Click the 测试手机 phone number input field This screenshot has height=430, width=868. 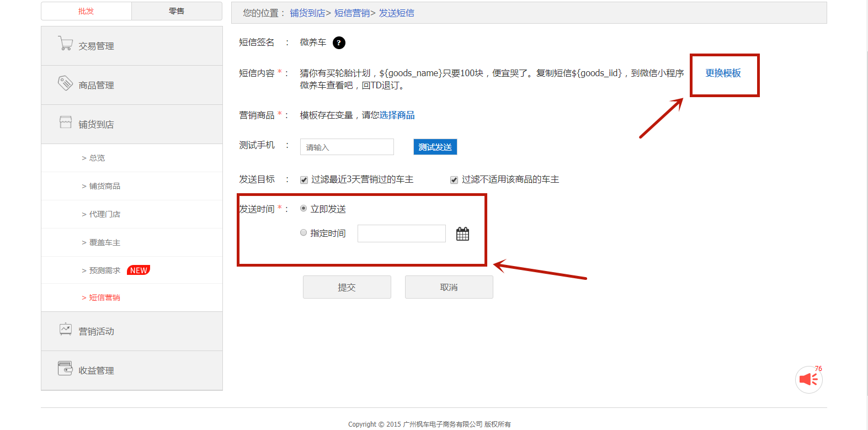pyautogui.click(x=347, y=147)
